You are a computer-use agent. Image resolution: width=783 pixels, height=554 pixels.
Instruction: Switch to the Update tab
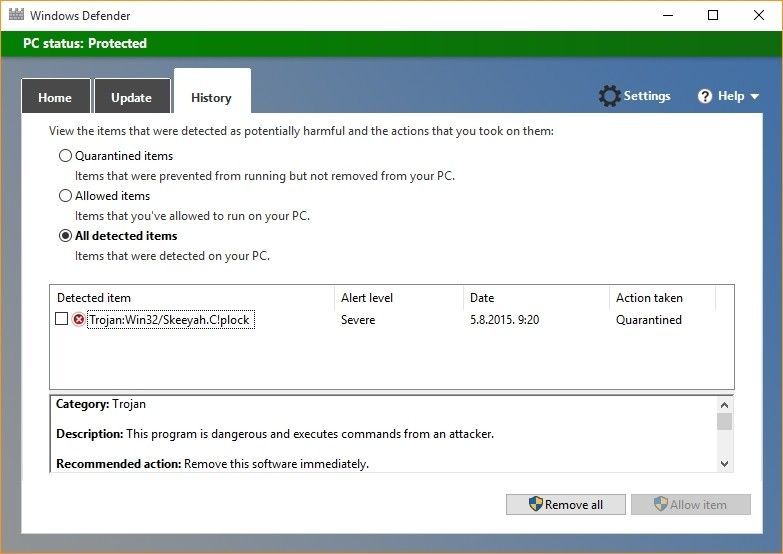click(132, 96)
